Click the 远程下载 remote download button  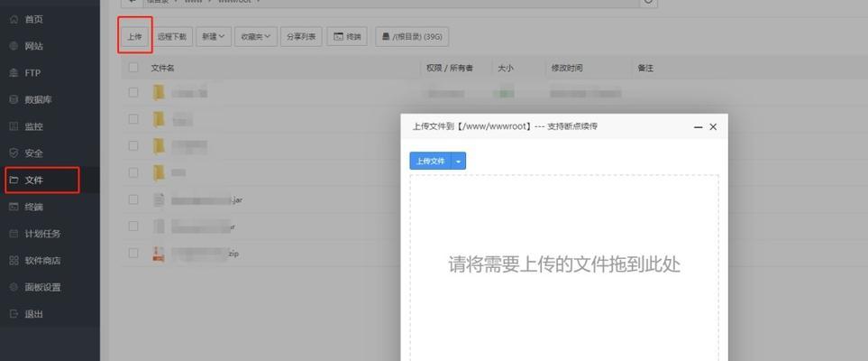click(x=171, y=37)
